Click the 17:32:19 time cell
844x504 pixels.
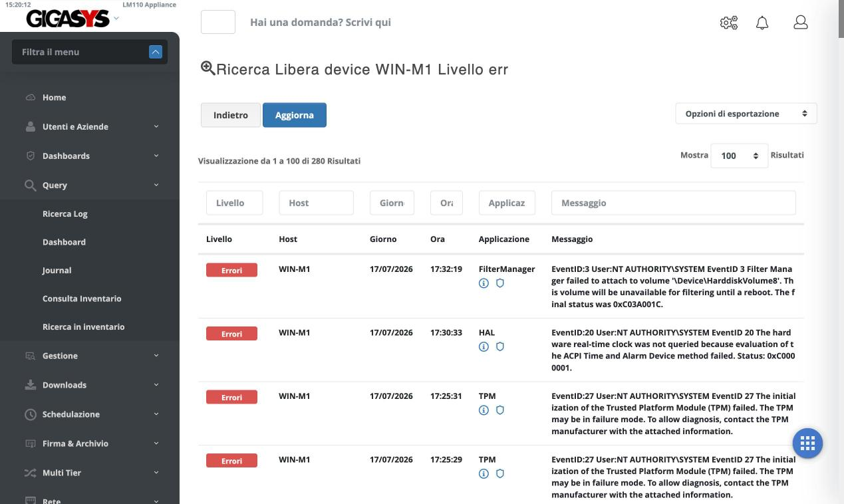pyautogui.click(x=446, y=269)
